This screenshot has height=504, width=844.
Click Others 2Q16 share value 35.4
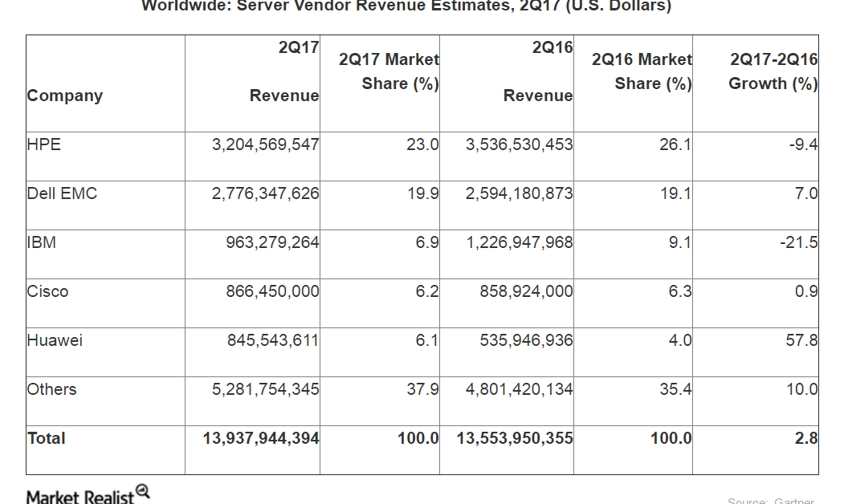675,389
